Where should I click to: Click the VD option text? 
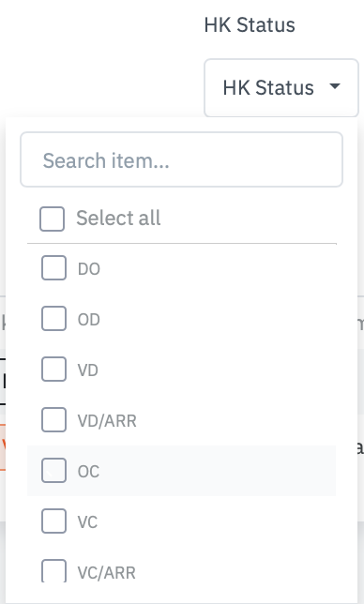click(x=88, y=370)
